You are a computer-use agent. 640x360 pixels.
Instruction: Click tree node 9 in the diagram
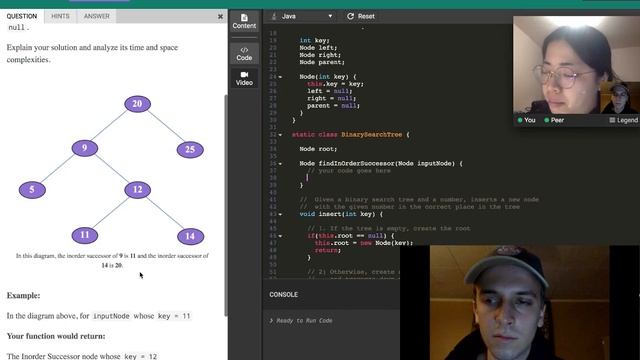(x=84, y=148)
